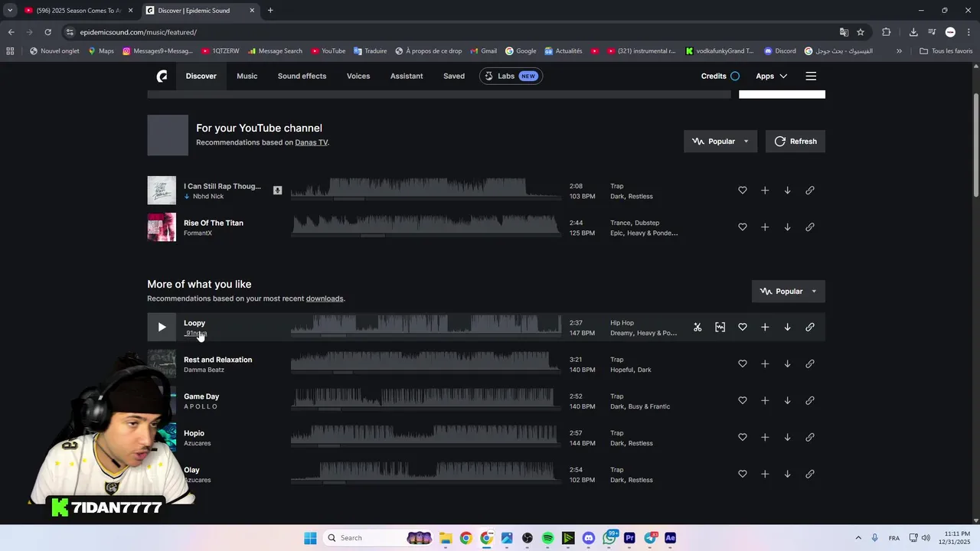Copy link for Rest and Relaxation
Viewport: 980px width, 551px height.
[x=810, y=364]
